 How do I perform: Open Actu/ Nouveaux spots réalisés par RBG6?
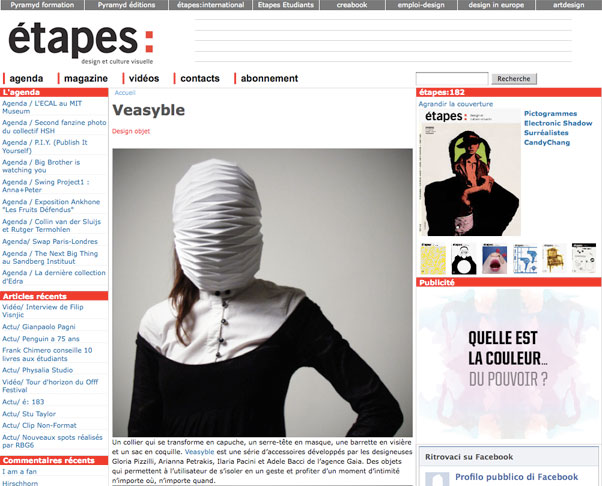click(x=52, y=441)
